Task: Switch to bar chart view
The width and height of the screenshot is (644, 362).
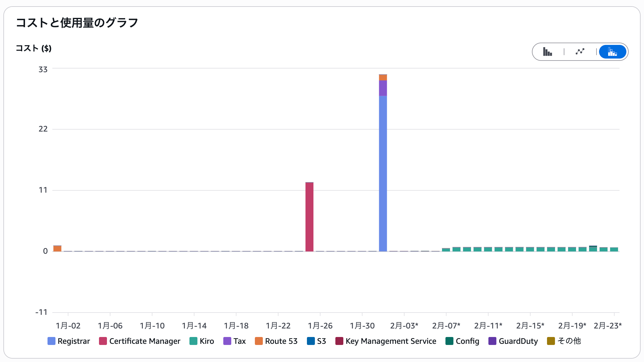Action: [547, 52]
